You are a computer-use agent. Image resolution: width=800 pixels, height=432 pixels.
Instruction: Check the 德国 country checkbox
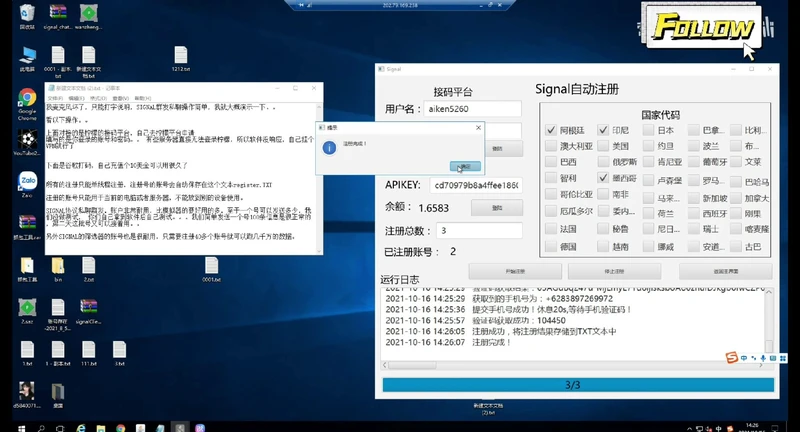point(551,246)
